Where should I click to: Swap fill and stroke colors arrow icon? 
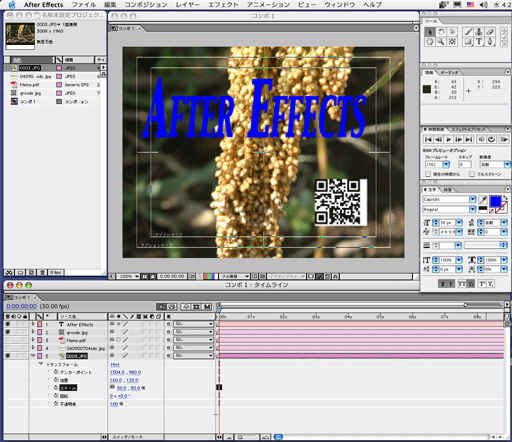(505, 198)
